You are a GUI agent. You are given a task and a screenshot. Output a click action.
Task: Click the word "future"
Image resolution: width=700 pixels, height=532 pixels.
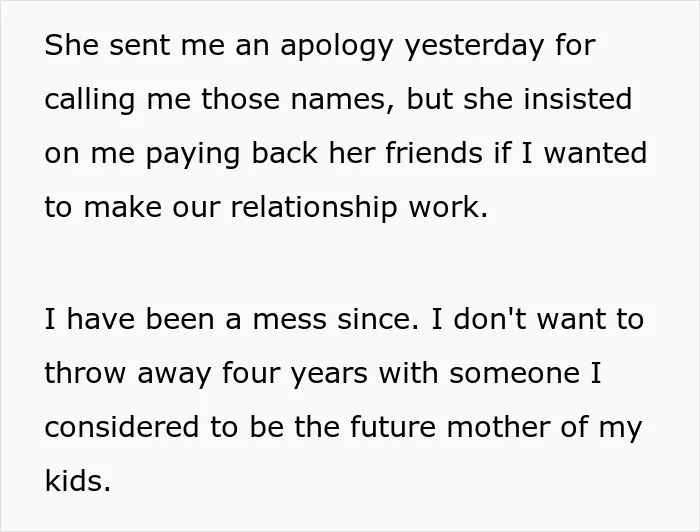[393, 426]
